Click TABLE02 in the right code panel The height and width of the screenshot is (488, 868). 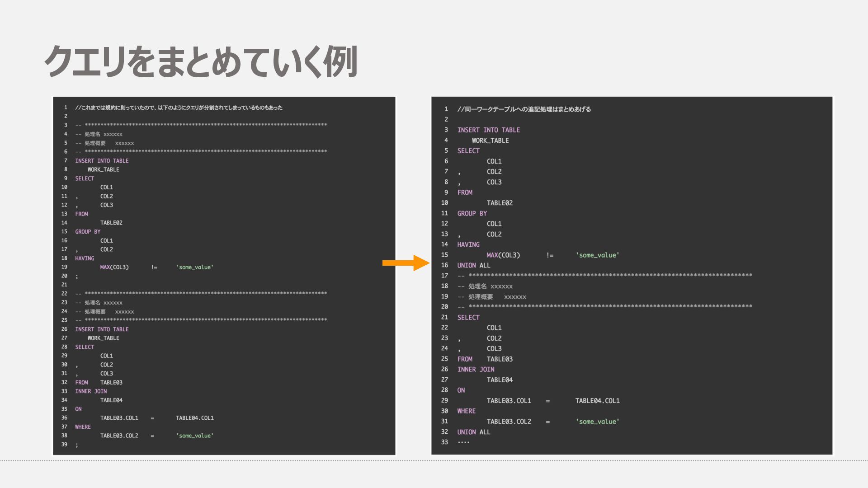500,203
